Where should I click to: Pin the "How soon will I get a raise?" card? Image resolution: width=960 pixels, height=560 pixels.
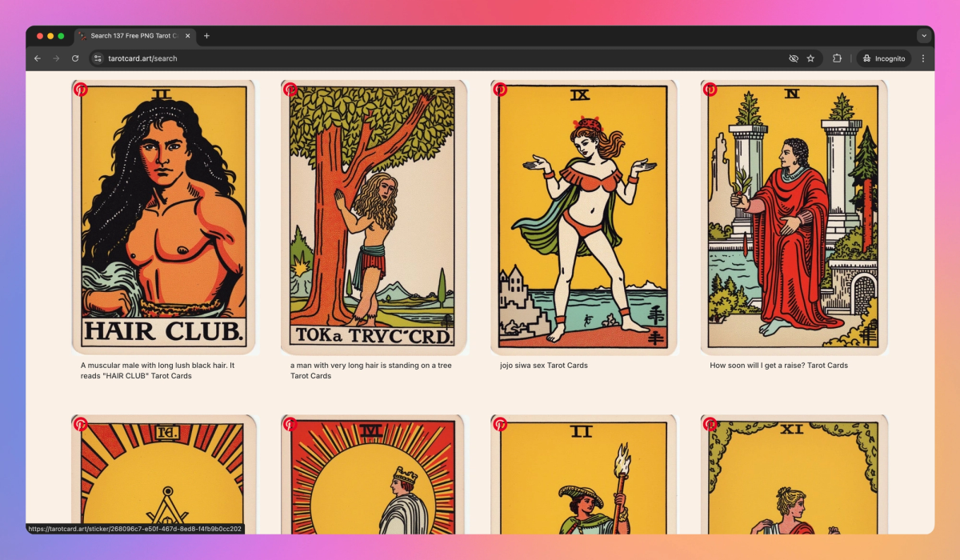709,90
